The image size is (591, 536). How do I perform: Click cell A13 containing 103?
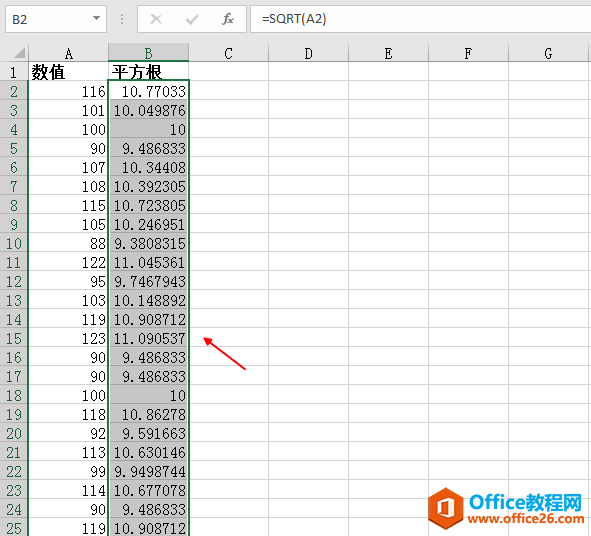coord(68,300)
